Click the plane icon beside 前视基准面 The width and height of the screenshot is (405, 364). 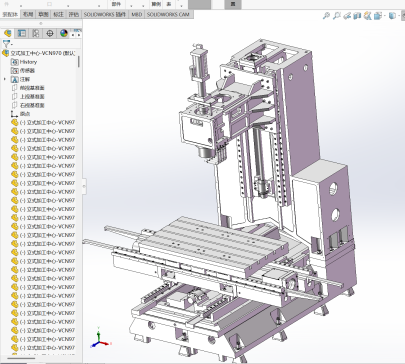[14, 88]
